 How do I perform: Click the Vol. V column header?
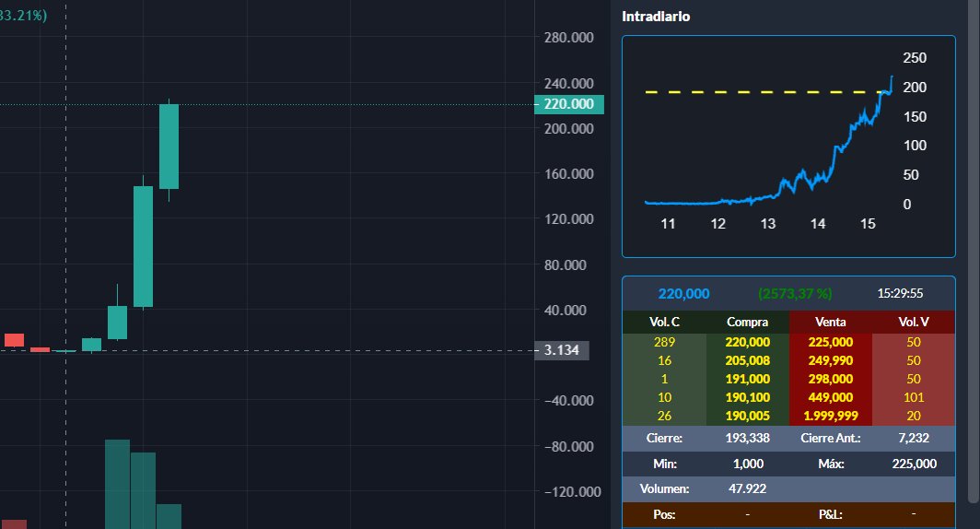[x=913, y=322]
